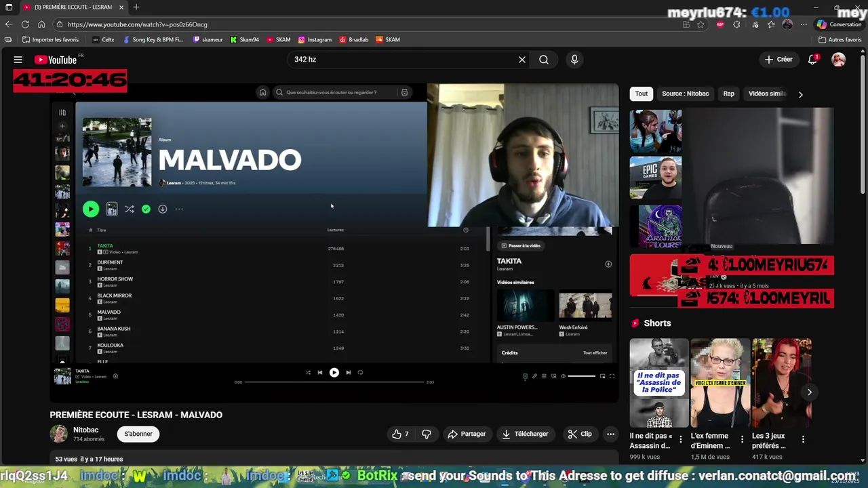Select the Source : Nitobac chip
This screenshot has height=488, width=868.
pos(686,94)
